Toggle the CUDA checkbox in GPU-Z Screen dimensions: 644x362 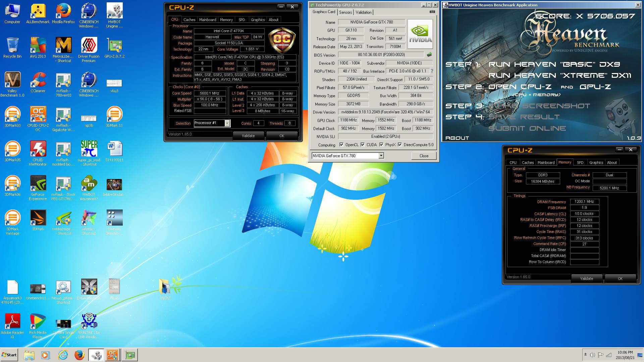(x=363, y=145)
